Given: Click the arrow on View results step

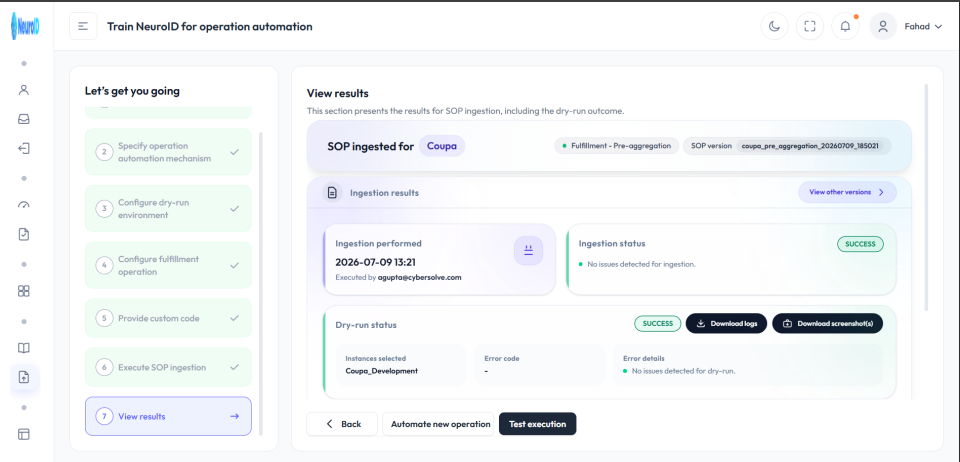Looking at the screenshot, I should pyautogui.click(x=234, y=416).
